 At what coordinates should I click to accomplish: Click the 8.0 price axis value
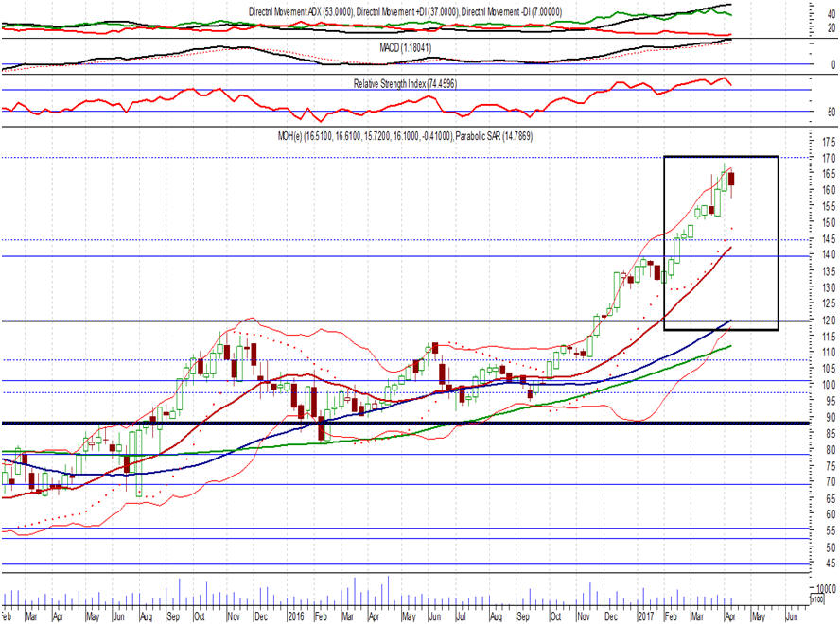(x=831, y=450)
